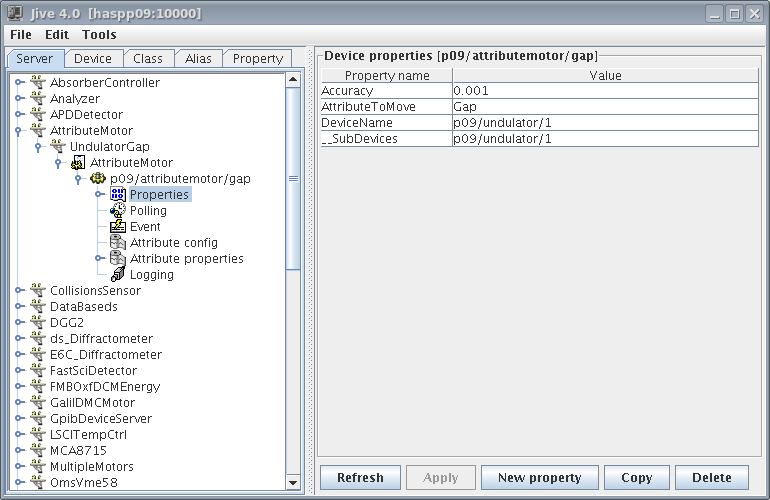Viewport: 770px width, 500px height.
Task: Click the DataBaseds server icon
Action: pyautogui.click(x=38, y=306)
